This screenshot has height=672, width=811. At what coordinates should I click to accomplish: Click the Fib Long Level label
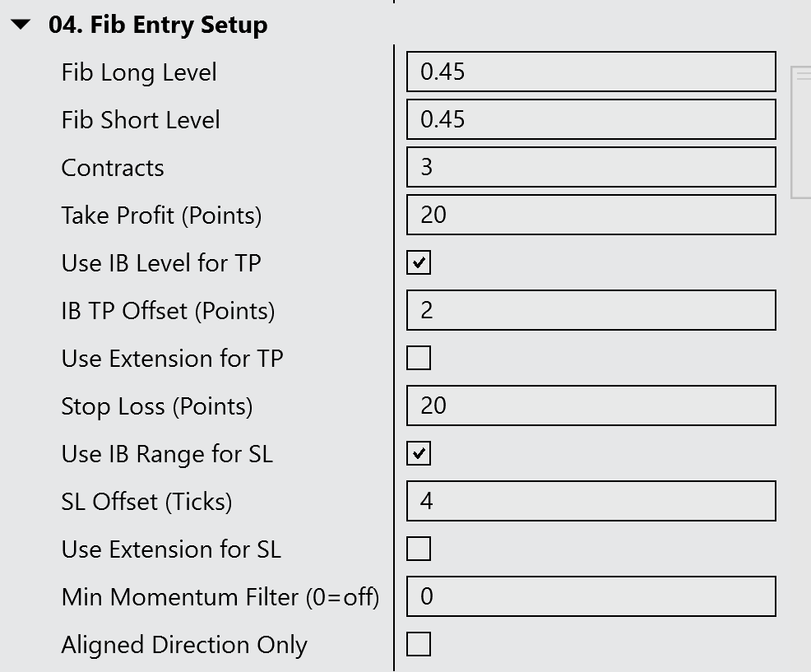[139, 72]
